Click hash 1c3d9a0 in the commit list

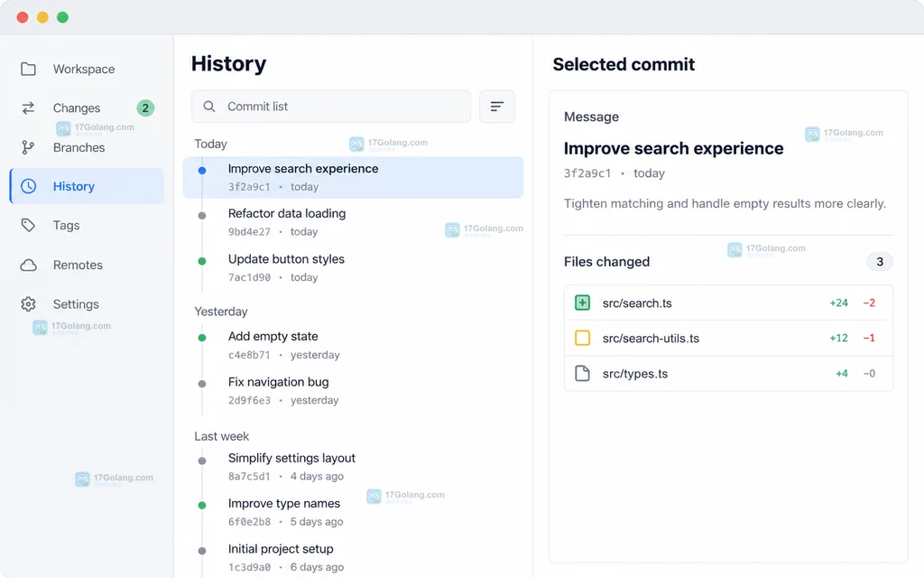pos(249,567)
